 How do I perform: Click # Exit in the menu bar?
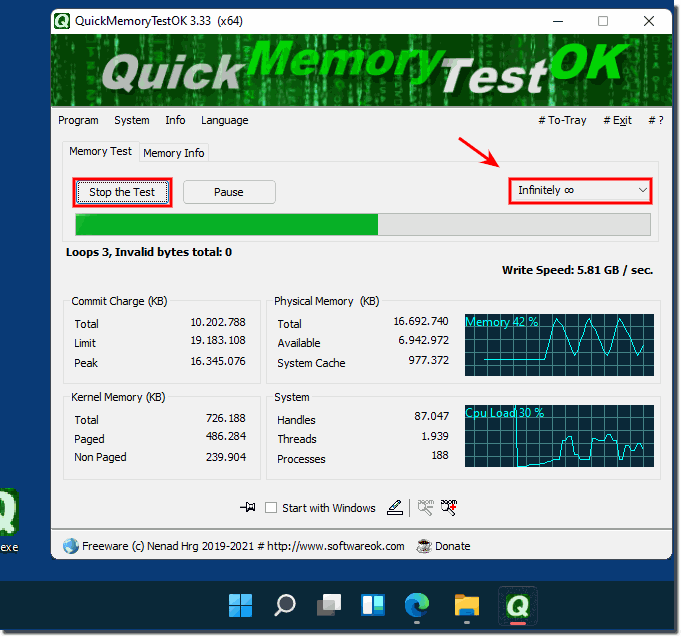click(x=617, y=120)
